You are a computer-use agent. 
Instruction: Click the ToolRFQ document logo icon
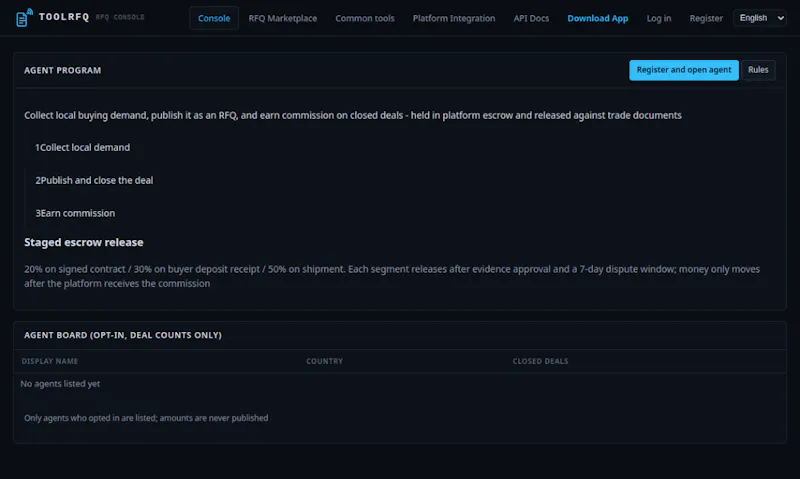pos(23,18)
